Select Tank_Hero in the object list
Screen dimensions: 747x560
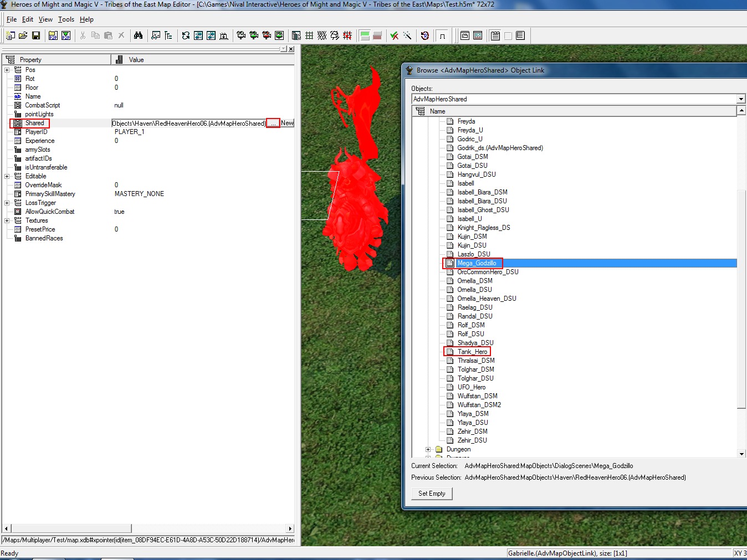pos(472,352)
